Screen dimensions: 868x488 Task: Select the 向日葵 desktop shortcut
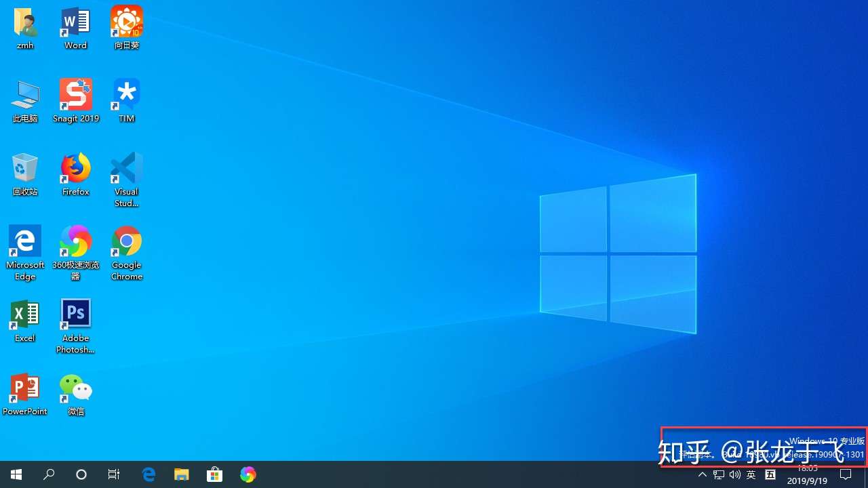pyautogui.click(x=126, y=28)
